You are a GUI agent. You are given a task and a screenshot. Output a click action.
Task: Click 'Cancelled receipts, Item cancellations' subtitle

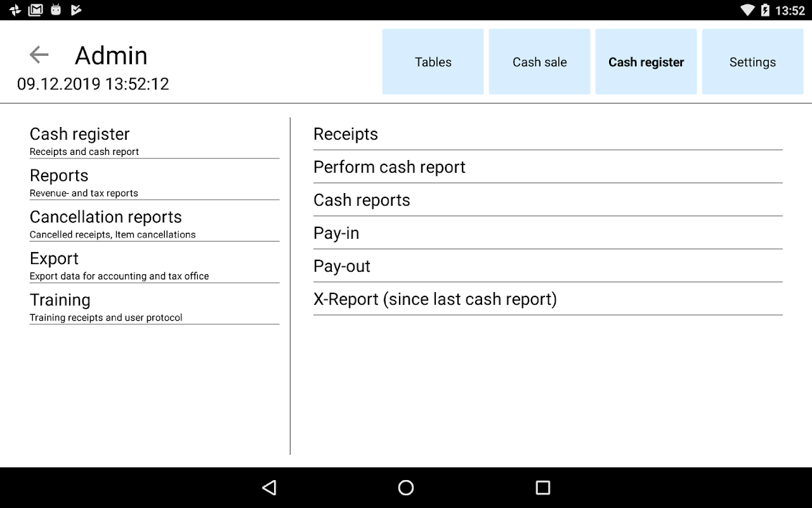113,234
